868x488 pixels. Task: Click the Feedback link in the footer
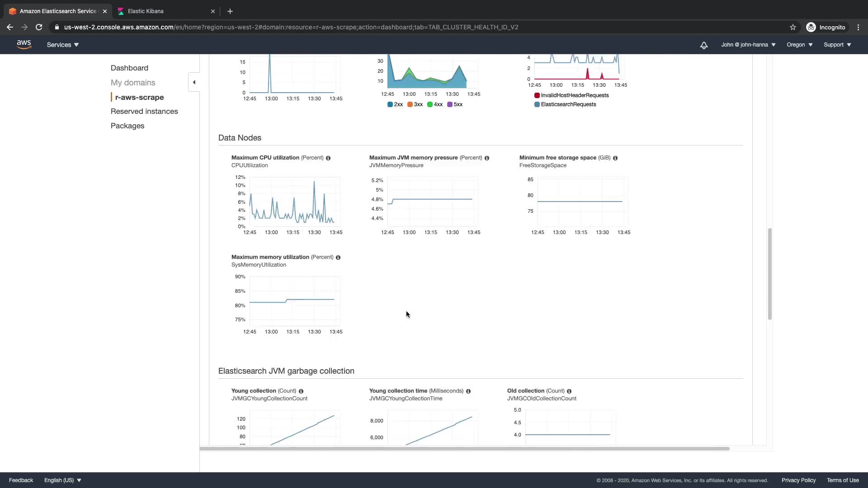[x=21, y=480]
